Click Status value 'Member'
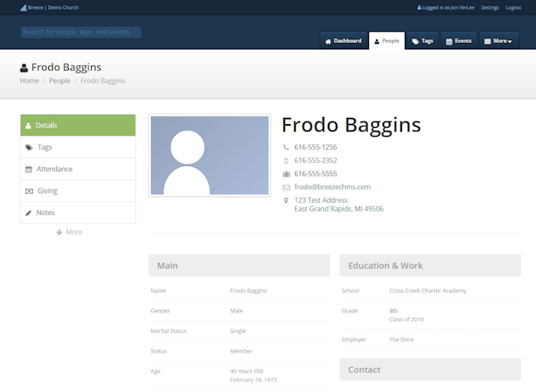536x392 pixels. (241, 351)
